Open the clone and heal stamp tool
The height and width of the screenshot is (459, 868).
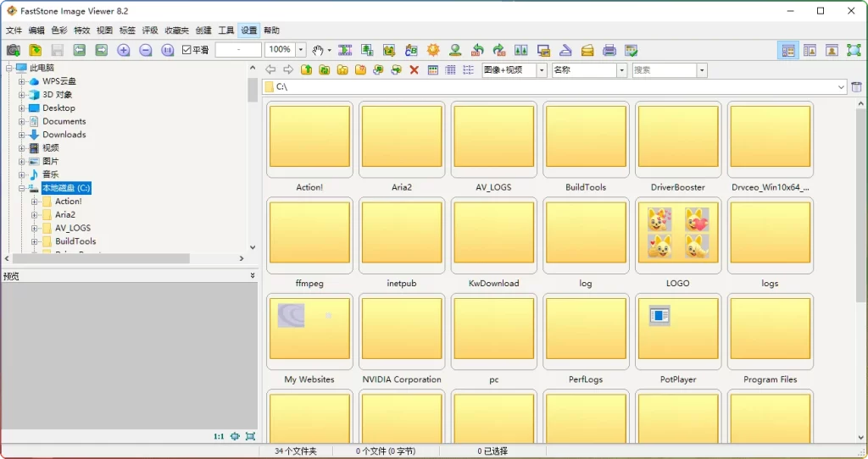(455, 50)
